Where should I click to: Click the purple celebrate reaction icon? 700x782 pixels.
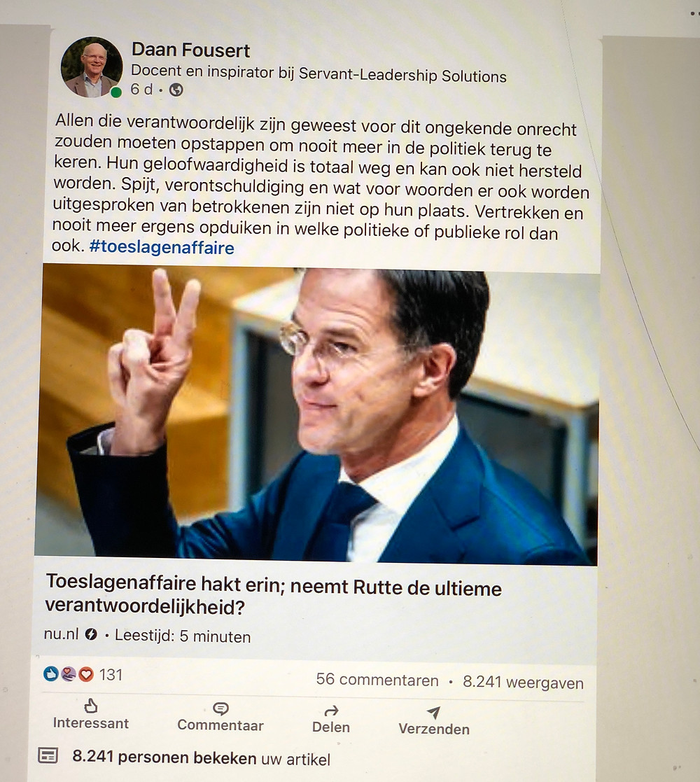click(x=69, y=674)
